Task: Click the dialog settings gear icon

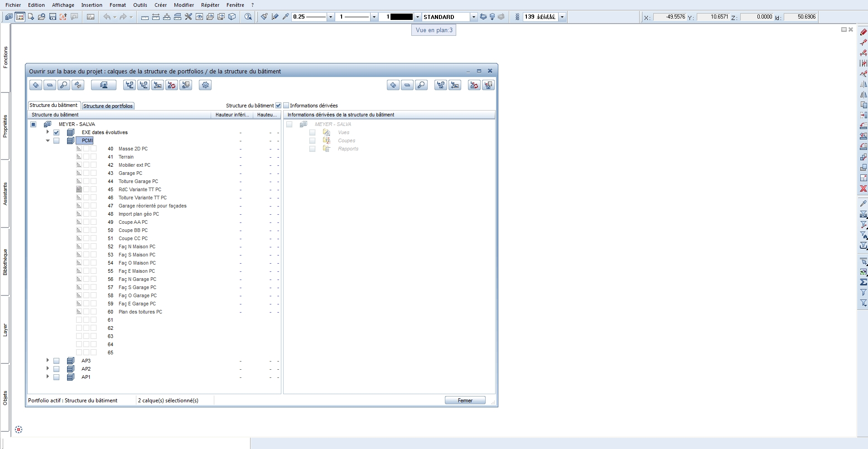Action: pos(206,85)
